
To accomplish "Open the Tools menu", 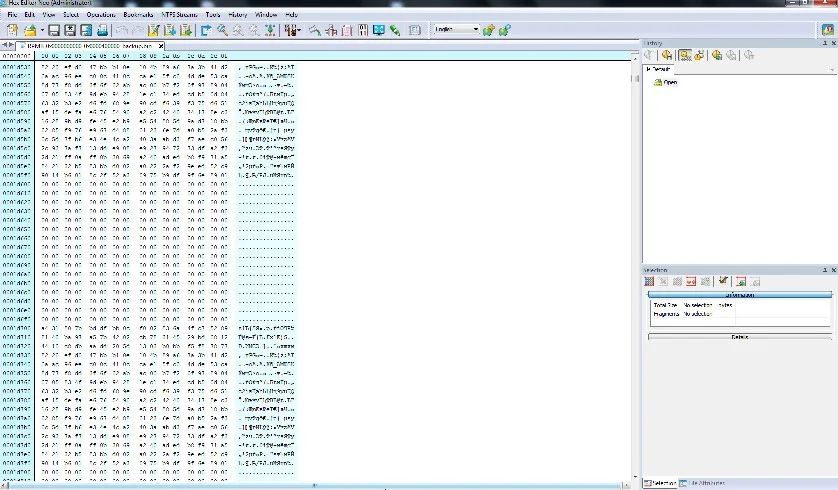I will click(213, 14).
